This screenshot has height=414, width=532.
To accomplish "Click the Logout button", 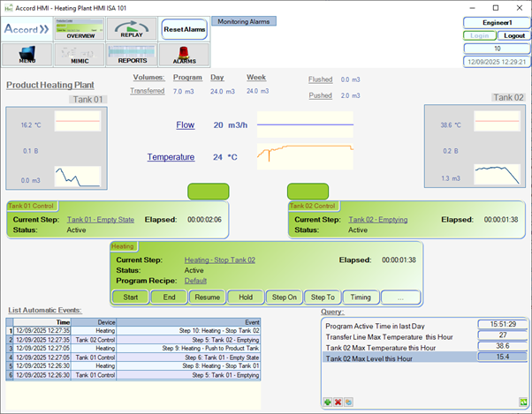I will [x=513, y=35].
